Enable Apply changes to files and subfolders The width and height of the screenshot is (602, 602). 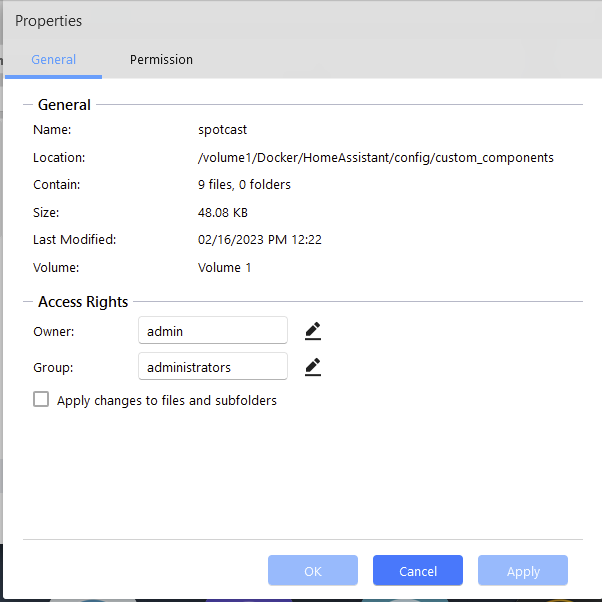coord(41,399)
